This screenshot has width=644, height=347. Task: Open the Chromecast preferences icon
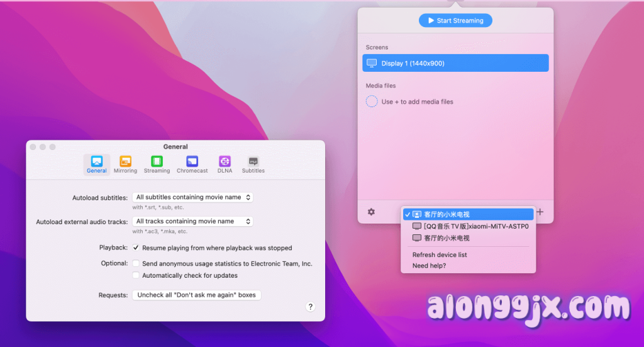[x=192, y=162]
